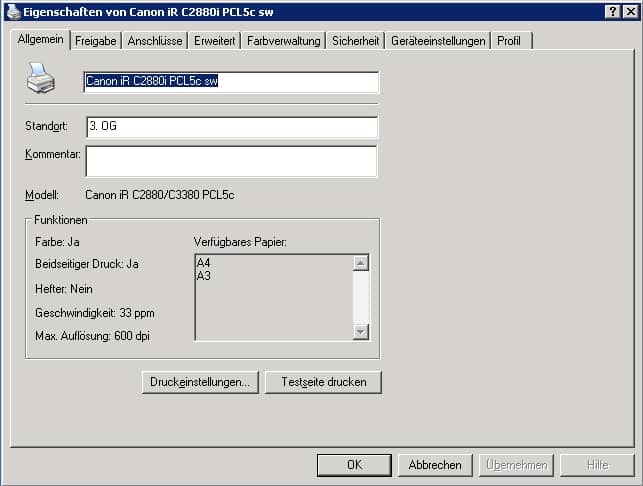643x486 pixels.
Task: Click the Funktionen group heading
Action: pos(61,220)
